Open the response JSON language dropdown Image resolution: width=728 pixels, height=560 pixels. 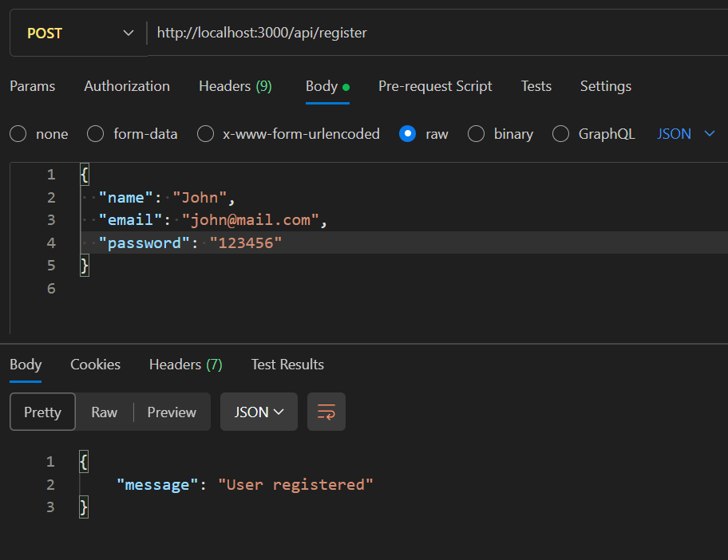tap(259, 412)
